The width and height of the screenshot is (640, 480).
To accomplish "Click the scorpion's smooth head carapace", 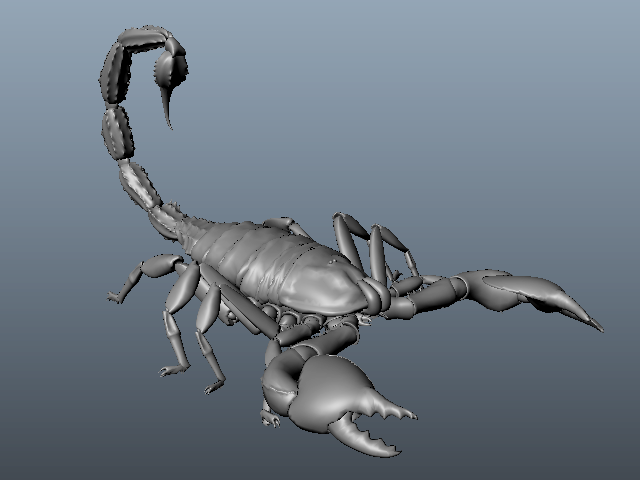I will [327, 286].
